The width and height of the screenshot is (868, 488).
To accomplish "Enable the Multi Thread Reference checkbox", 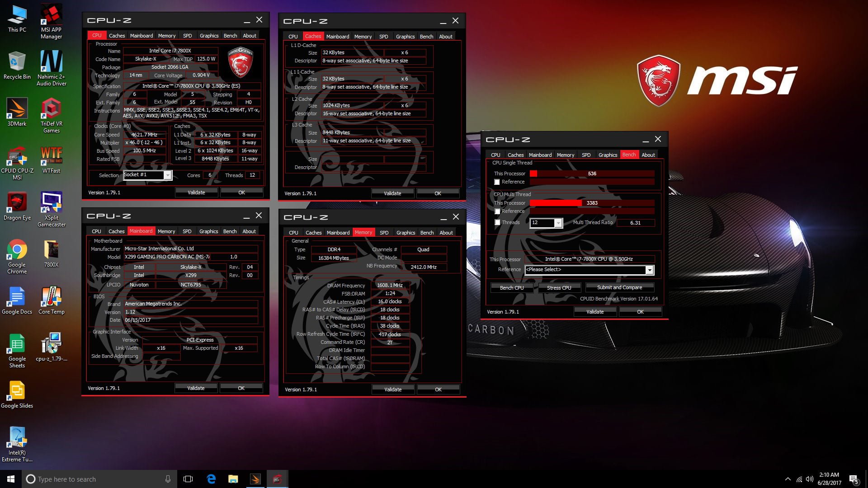I will [497, 211].
